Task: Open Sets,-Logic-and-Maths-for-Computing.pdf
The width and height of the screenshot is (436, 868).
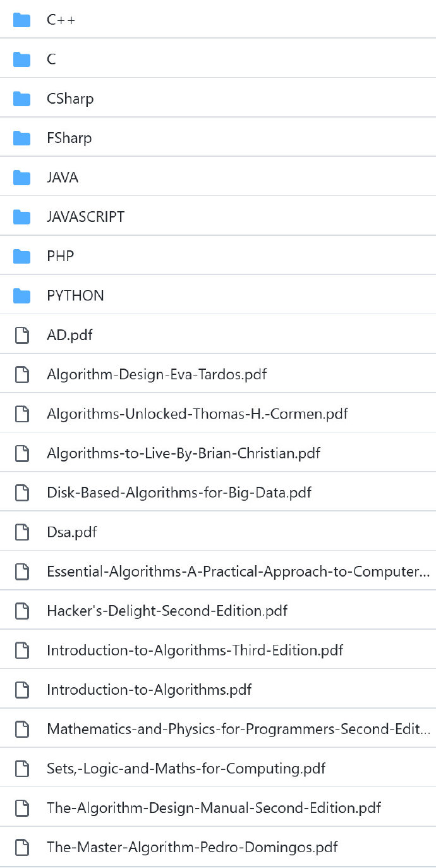Action: coord(186,769)
